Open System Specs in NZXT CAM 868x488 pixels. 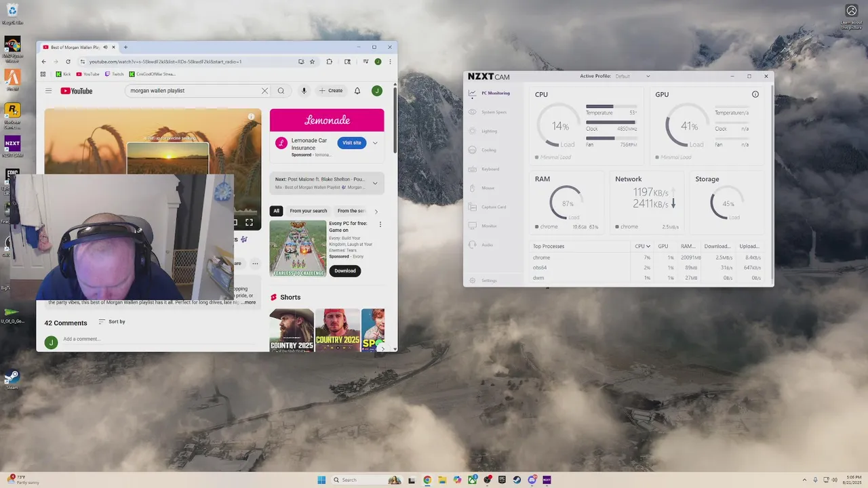(488, 112)
